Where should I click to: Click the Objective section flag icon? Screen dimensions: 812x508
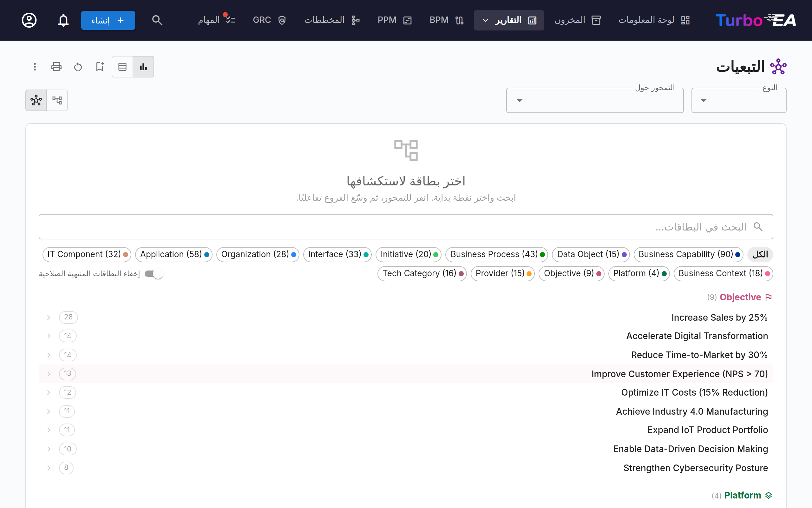click(x=769, y=297)
